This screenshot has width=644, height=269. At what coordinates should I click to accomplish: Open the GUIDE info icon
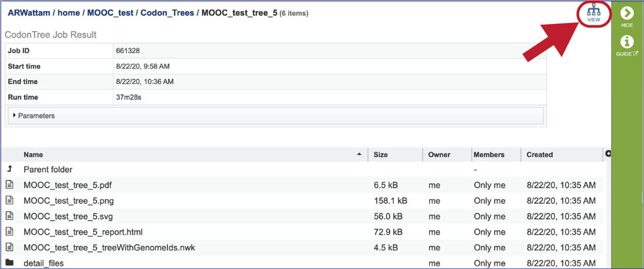[x=627, y=46]
